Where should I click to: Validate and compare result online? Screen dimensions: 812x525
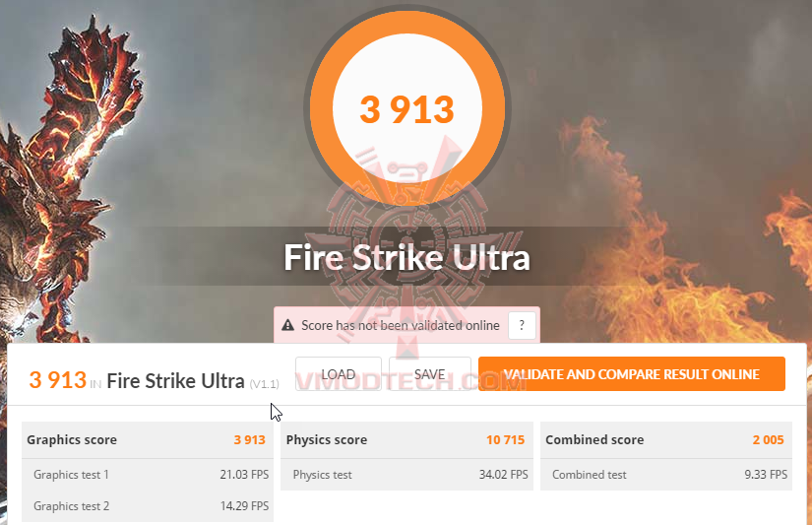632,374
